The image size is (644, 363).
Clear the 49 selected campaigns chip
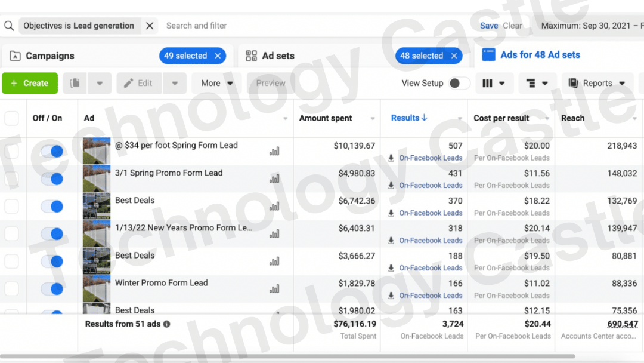[218, 56]
